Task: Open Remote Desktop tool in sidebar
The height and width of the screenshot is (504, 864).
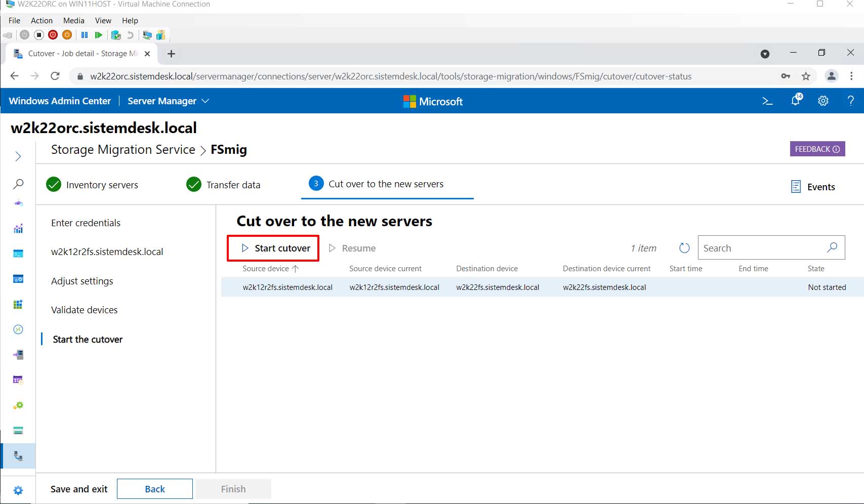Action: click(x=18, y=329)
